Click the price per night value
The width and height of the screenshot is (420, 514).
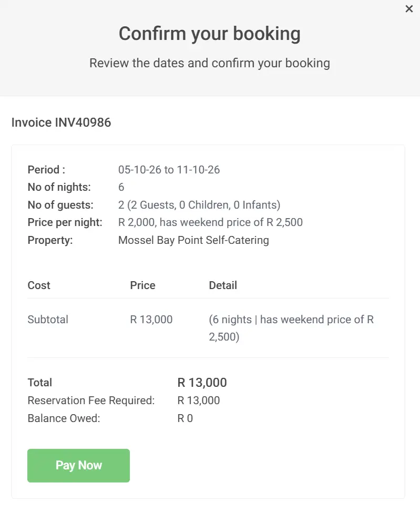tap(210, 222)
